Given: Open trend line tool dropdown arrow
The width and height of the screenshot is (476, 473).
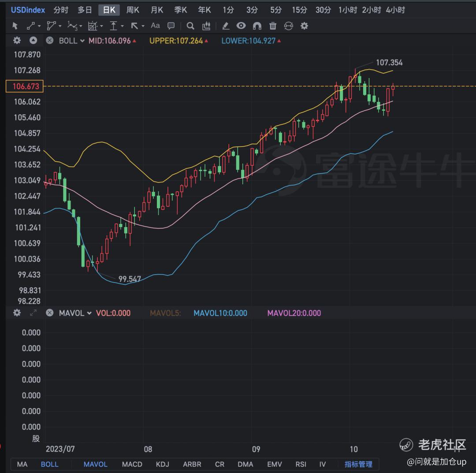Looking at the screenshot, I should click(39, 26).
